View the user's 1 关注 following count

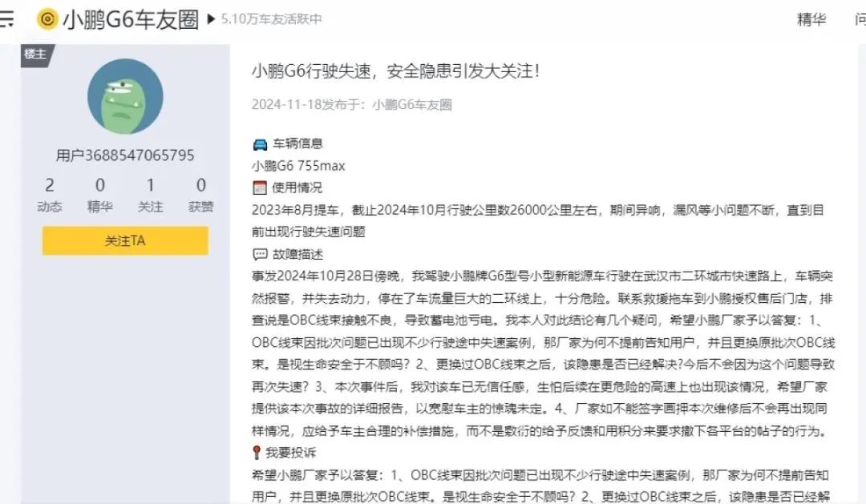[150, 195]
